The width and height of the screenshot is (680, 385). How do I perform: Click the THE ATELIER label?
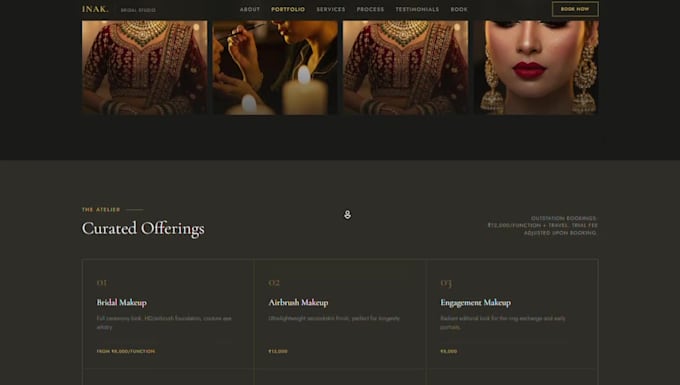coord(101,209)
